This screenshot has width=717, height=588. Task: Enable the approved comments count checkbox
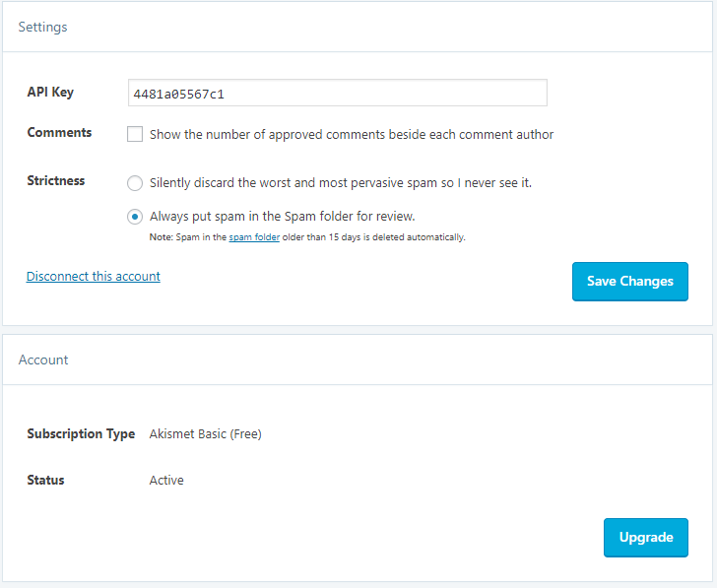pos(135,134)
